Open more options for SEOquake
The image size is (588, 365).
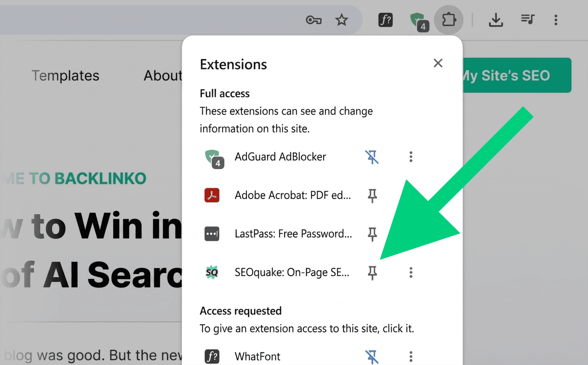[x=411, y=273]
